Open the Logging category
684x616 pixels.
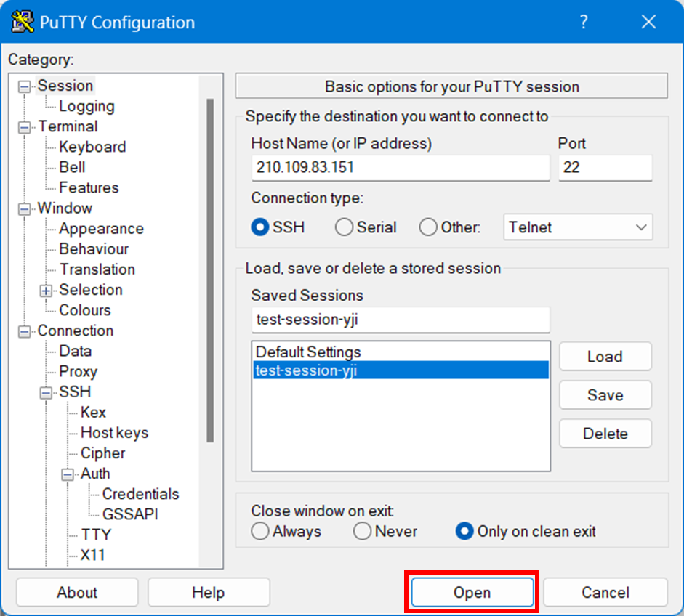coord(86,106)
